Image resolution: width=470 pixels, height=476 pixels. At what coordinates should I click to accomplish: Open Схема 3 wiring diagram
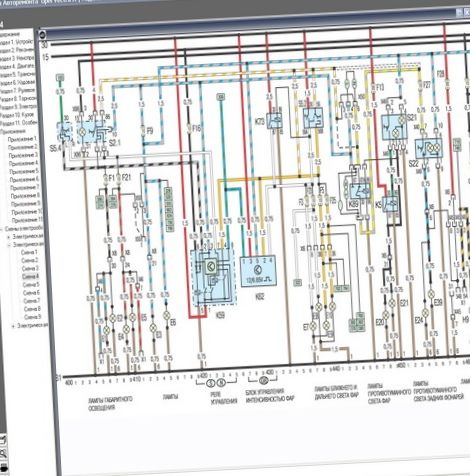tap(30, 269)
